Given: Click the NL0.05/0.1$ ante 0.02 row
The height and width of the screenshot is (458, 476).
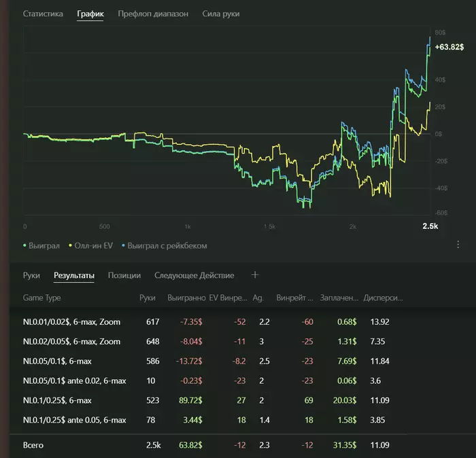Looking at the screenshot, I should tap(75, 381).
